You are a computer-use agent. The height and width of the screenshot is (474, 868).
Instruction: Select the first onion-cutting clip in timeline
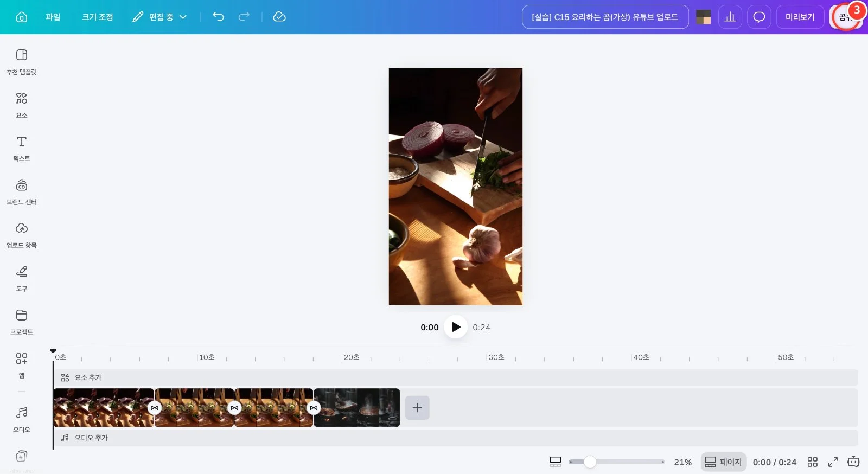pyautogui.click(x=103, y=408)
